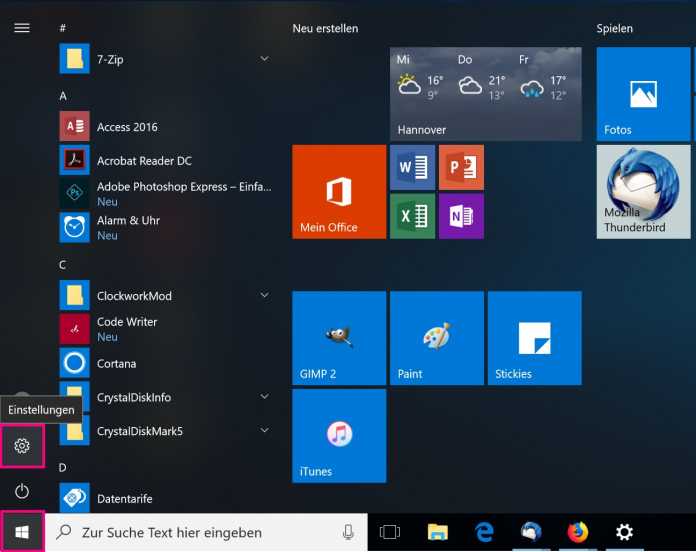
Task: Click the microphone icon in the search box
Action: (348, 532)
